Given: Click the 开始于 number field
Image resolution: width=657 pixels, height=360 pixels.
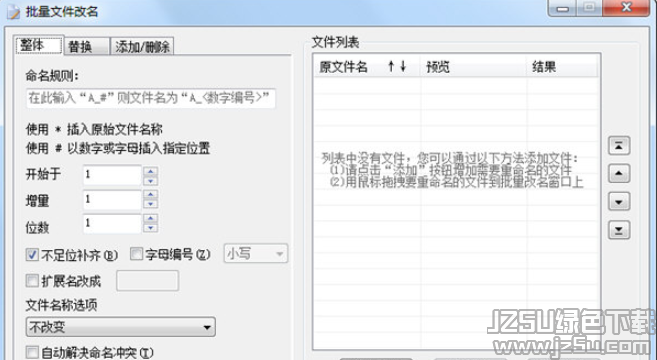Looking at the screenshot, I should click(x=112, y=175).
